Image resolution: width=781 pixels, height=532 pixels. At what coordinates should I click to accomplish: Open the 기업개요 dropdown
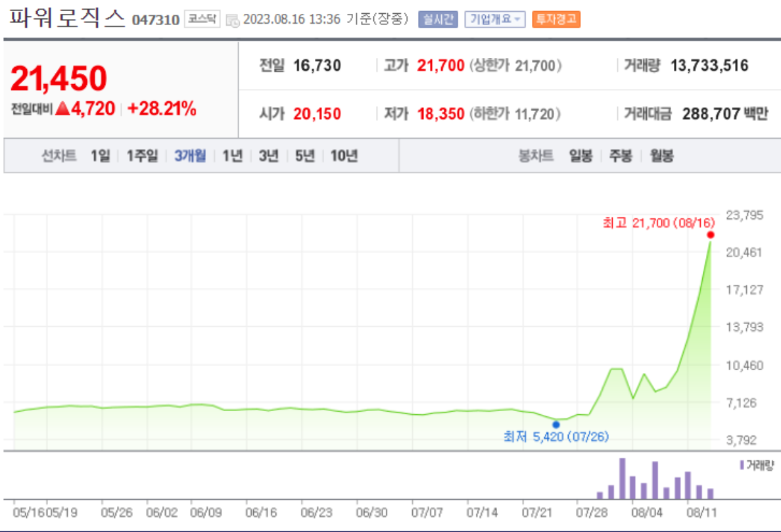(x=494, y=20)
